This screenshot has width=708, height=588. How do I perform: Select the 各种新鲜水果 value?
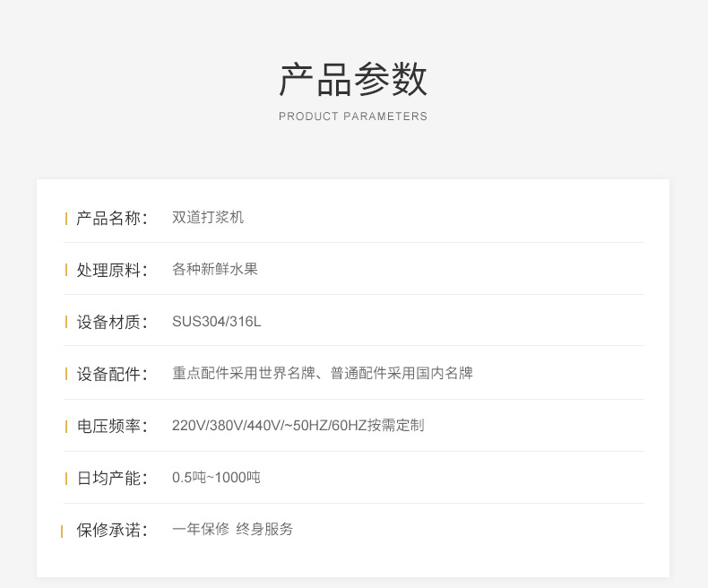coord(215,269)
